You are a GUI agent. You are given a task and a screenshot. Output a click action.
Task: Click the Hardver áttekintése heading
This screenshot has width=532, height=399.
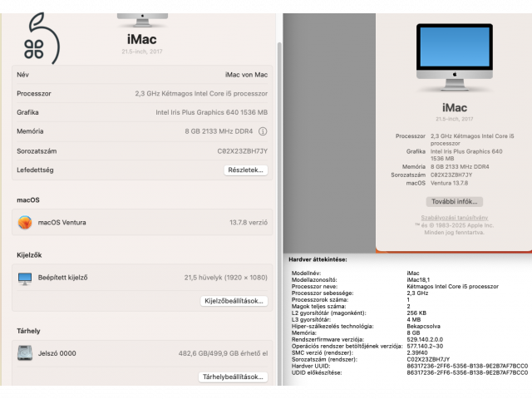[318, 259]
